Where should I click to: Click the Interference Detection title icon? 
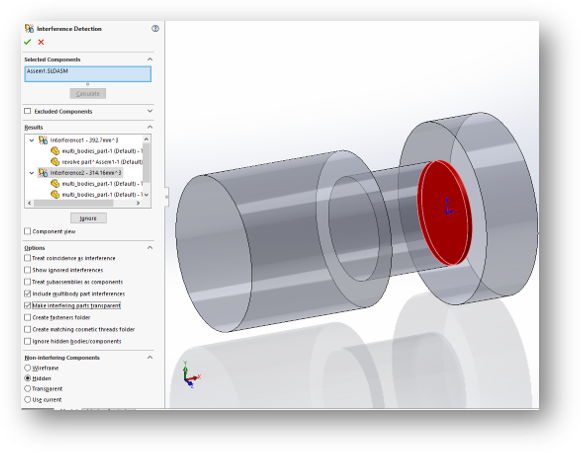point(29,29)
